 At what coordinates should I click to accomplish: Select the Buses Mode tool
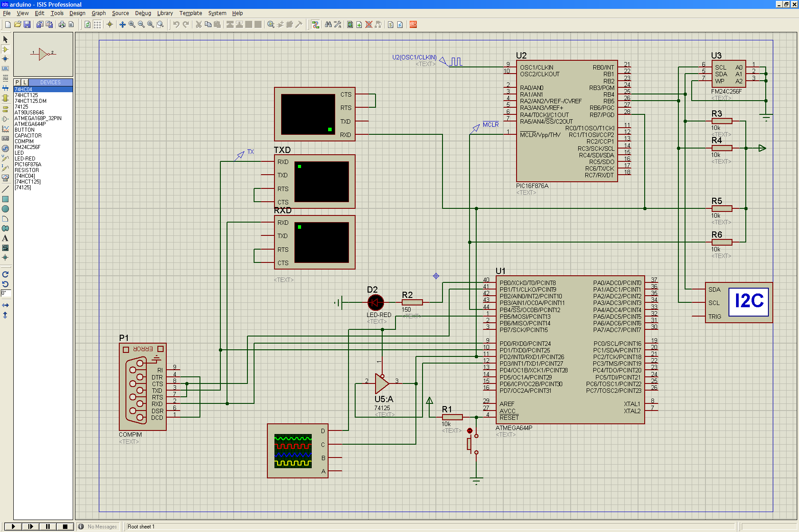pyautogui.click(x=5, y=88)
